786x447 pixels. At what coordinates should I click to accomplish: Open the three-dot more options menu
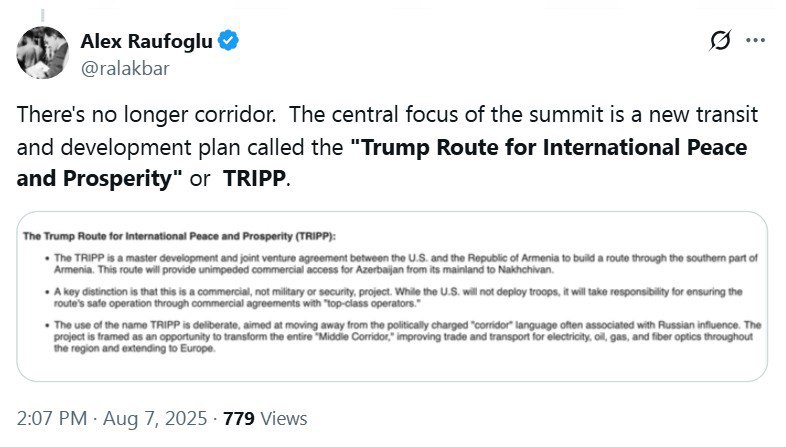[x=755, y=40]
